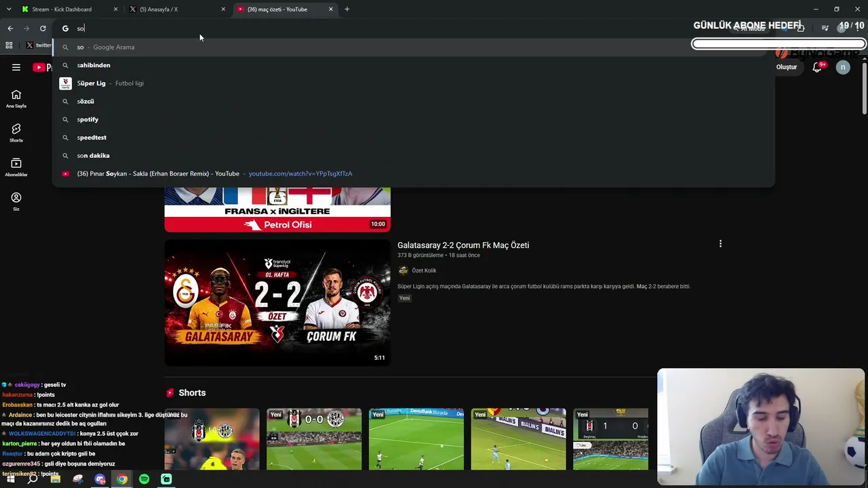Open YouTube notifications bell
This screenshot has width=868, height=488.
[818, 67]
